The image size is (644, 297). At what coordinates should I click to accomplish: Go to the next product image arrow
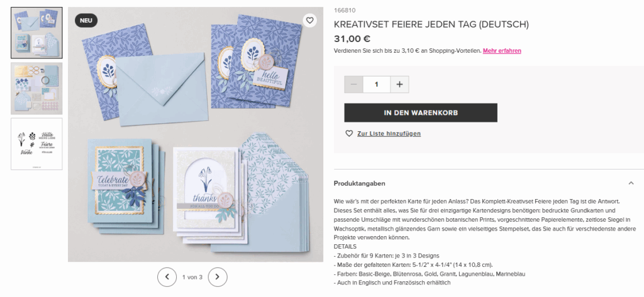pyautogui.click(x=218, y=277)
